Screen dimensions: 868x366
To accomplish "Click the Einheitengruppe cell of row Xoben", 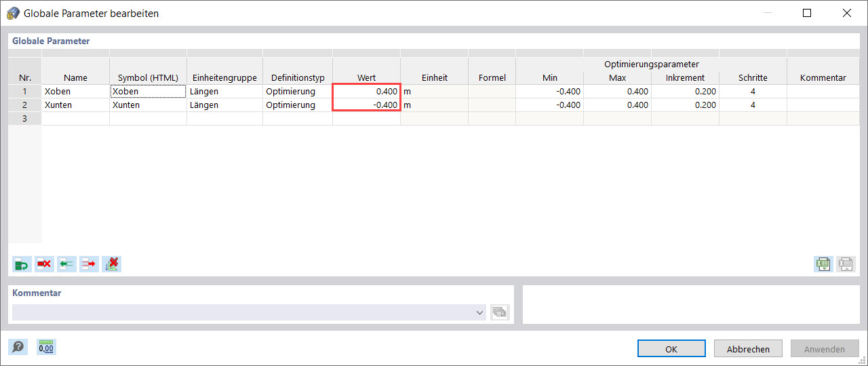I will pos(224,91).
